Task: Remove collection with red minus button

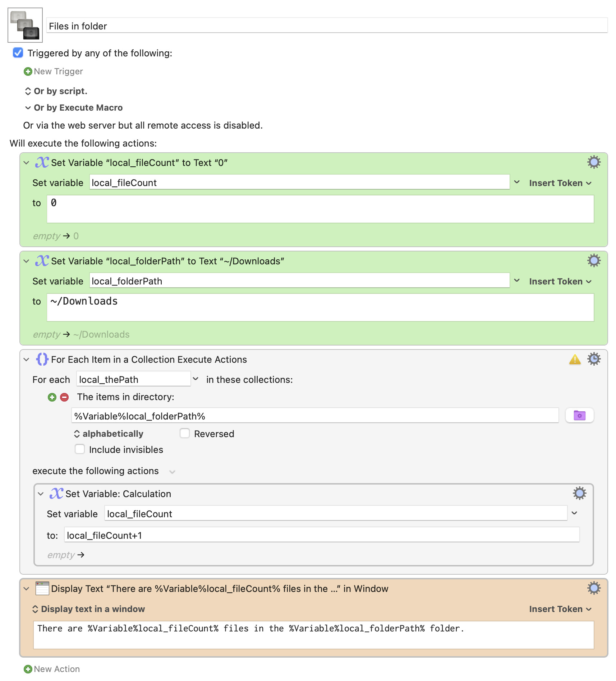Action: (64, 397)
